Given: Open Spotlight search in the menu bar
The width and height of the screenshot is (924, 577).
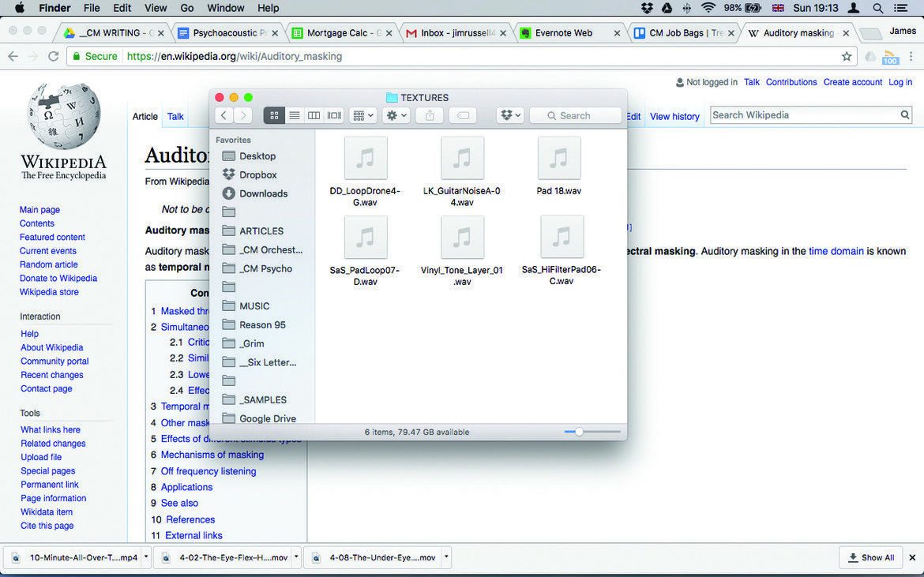Looking at the screenshot, I should pos(877,8).
